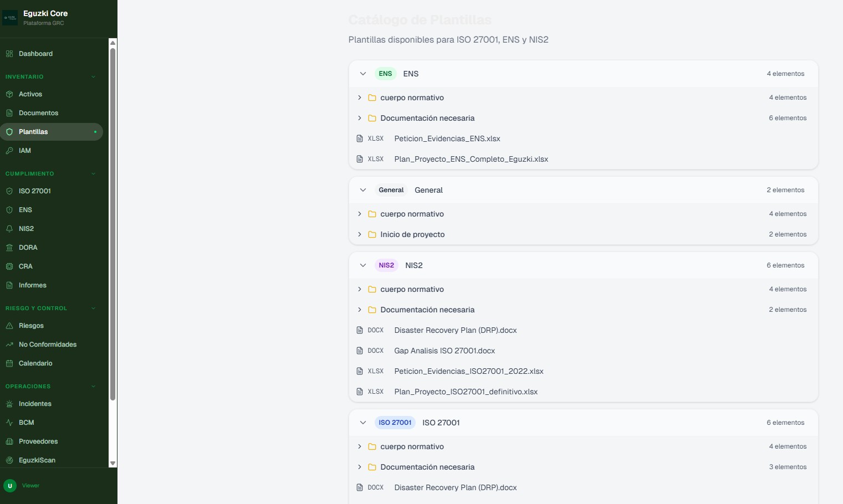Click the Calendario calendar icon
This screenshot has width=843, height=504.
(x=9, y=363)
